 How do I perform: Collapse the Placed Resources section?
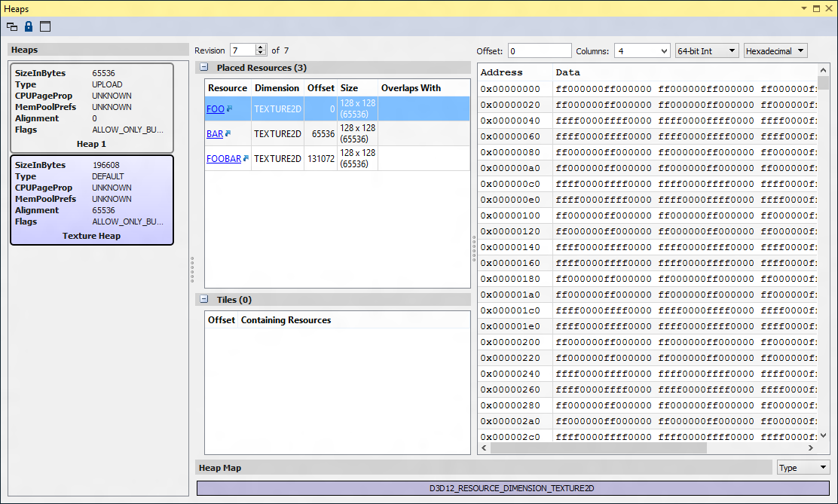(204, 68)
